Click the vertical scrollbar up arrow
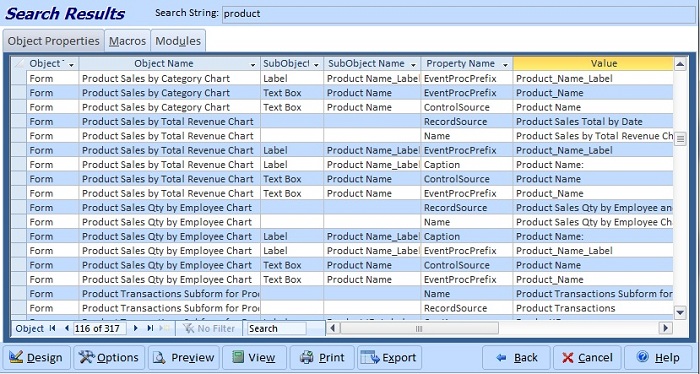This screenshot has width=700, height=374. (680, 65)
